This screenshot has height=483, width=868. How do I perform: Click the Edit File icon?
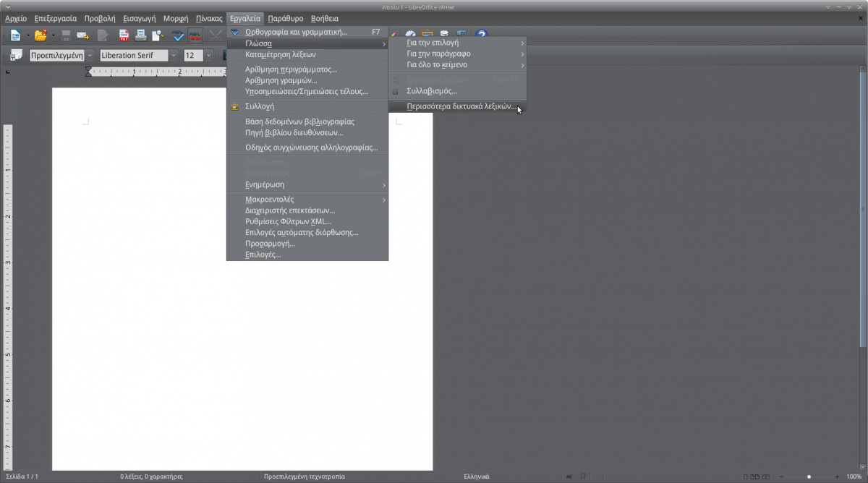point(103,35)
